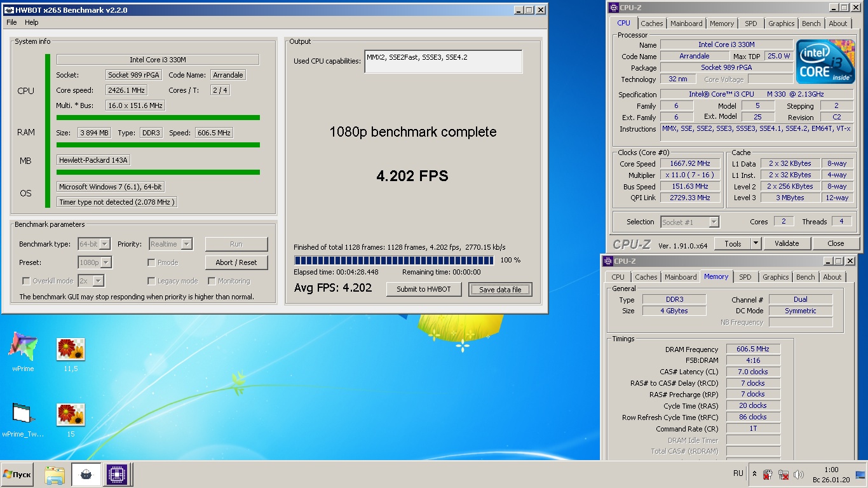Open the 11,5 image file on desktop
Viewport: 868px width, 488px height.
(71, 353)
